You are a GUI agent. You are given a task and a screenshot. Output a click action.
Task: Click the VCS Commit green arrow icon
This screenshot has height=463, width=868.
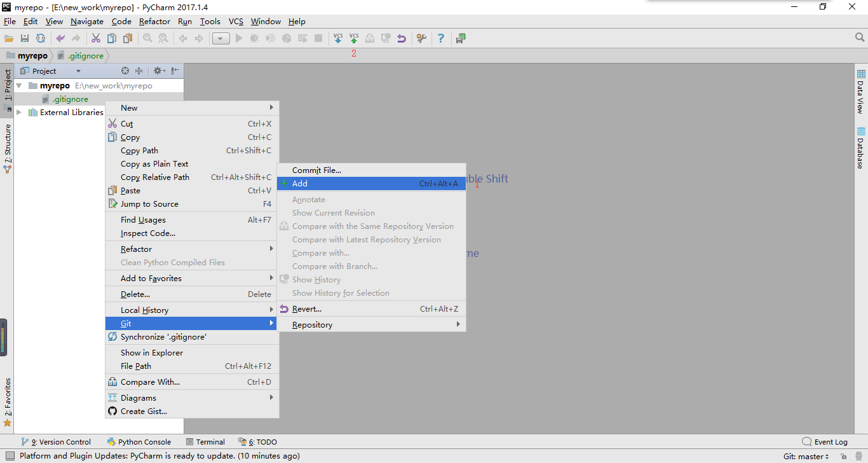coord(354,39)
